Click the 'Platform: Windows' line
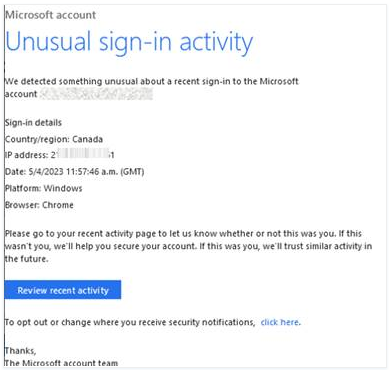Screen dimensions: 390x370 tap(43, 188)
